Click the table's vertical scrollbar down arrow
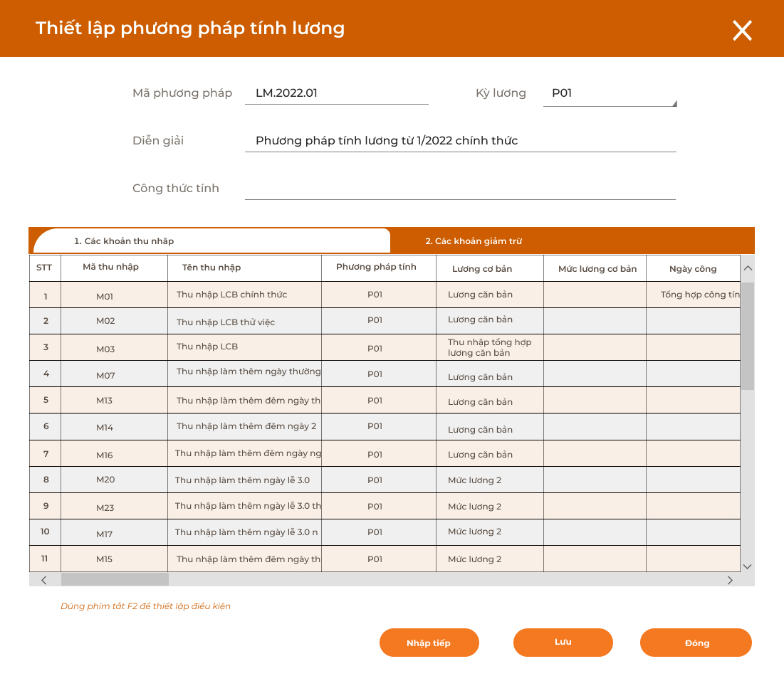The width and height of the screenshot is (784, 676). pyautogui.click(x=748, y=565)
